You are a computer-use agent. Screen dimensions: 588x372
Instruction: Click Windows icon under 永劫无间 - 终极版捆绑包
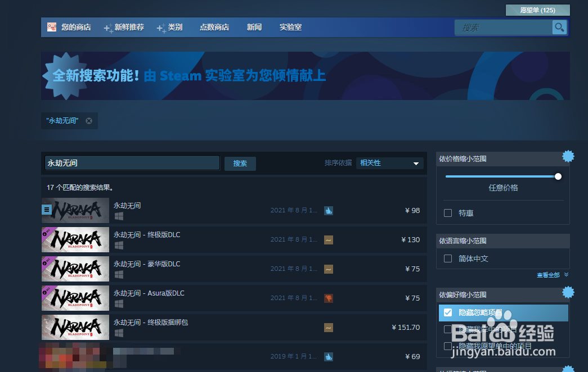pos(119,333)
